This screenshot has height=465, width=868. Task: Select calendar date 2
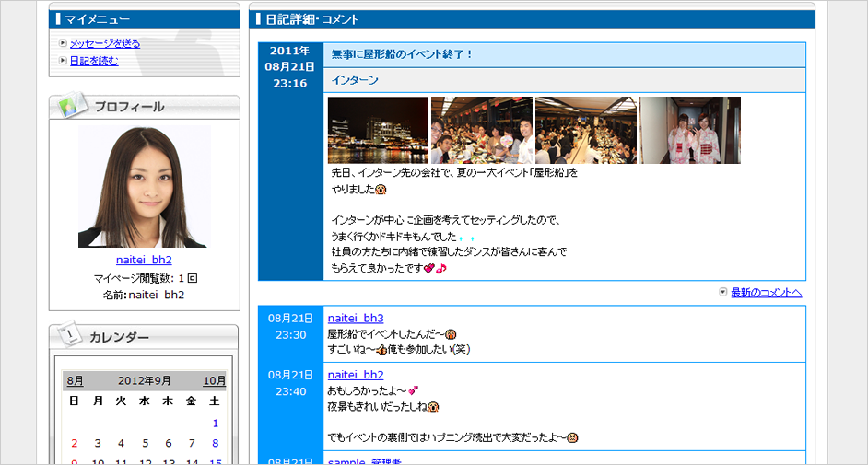[x=75, y=444]
